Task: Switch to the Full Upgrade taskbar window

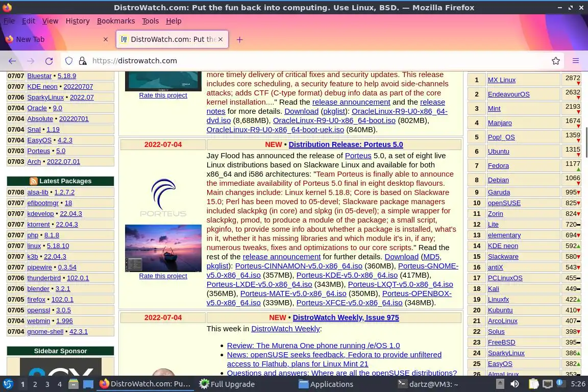Action: coord(227,384)
